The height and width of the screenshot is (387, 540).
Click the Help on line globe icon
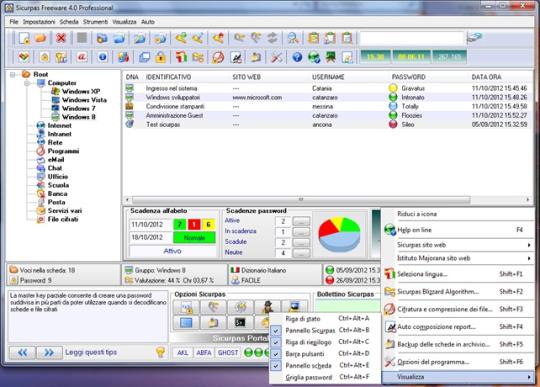pos(390,230)
